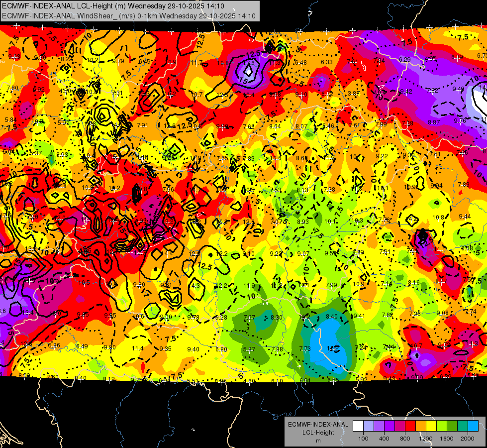Click the grid value '9.28'
This screenshot has height=448, width=487.
tap(221, 318)
